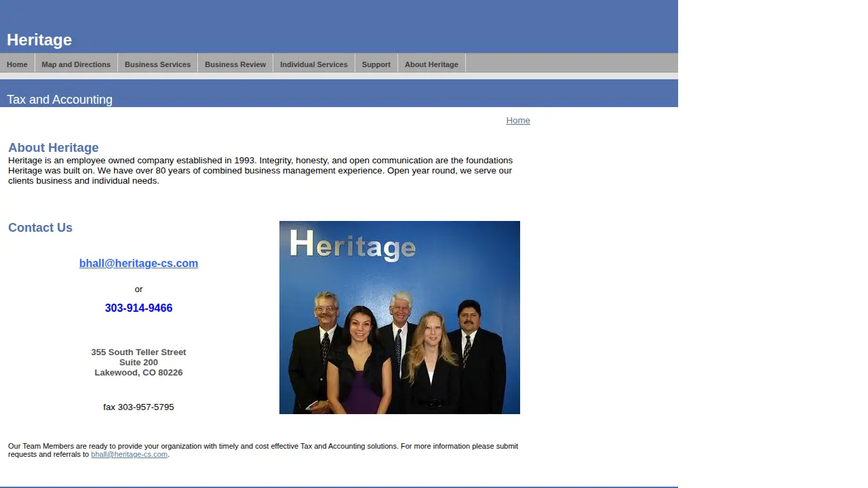Image resolution: width=868 pixels, height=488 pixels.
Task: Click the Suite 200 address line
Action: [x=138, y=363]
